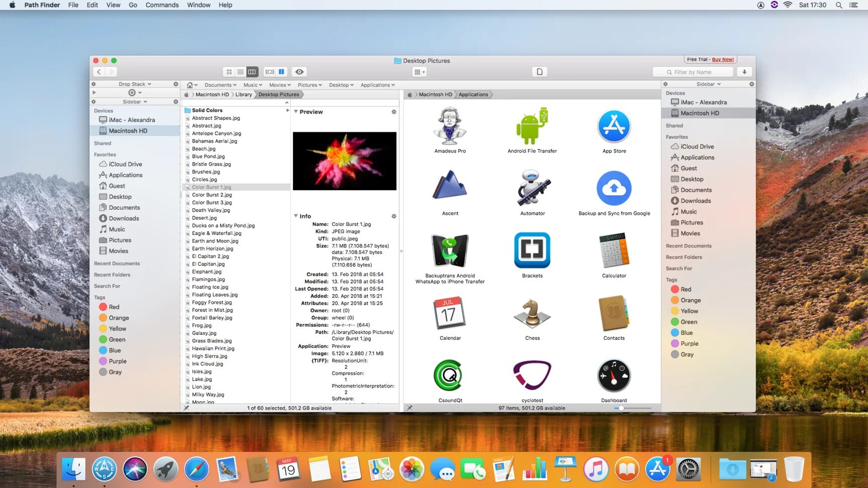Open the File menu
This screenshot has height=488, width=868.
point(73,5)
